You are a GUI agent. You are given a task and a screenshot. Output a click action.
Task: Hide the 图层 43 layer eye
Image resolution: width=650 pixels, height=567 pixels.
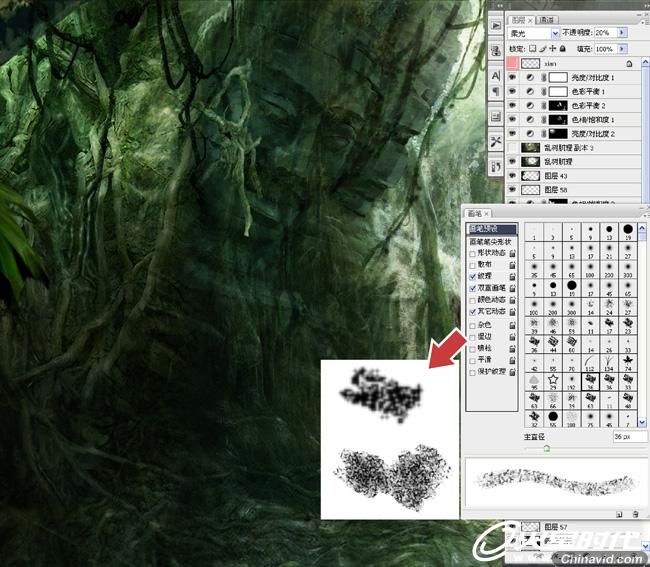[x=512, y=176]
